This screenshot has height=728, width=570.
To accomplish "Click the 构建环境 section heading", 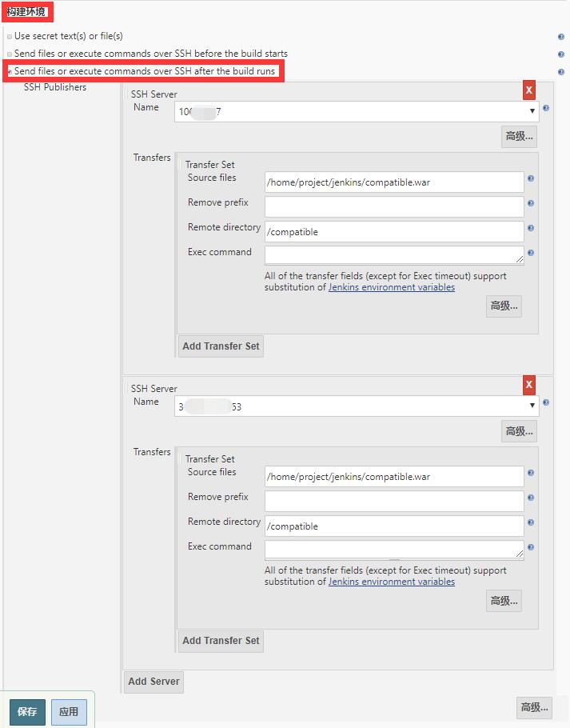I will point(26,12).
